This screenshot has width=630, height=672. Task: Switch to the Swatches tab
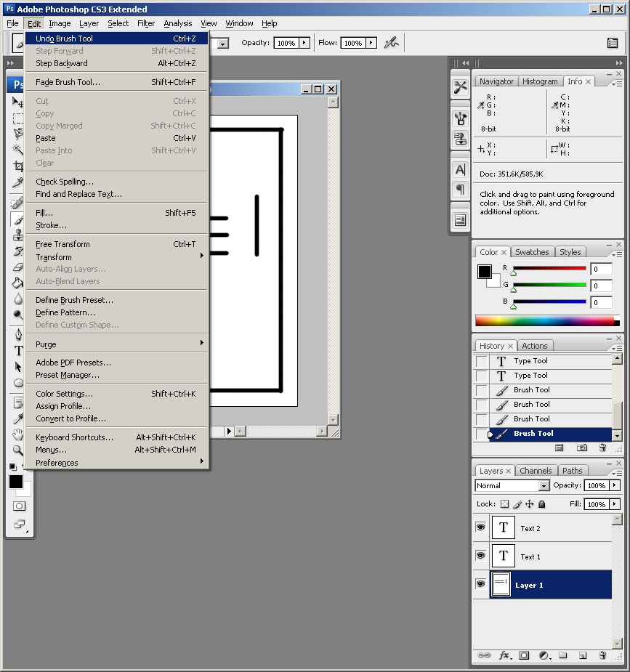(x=532, y=252)
